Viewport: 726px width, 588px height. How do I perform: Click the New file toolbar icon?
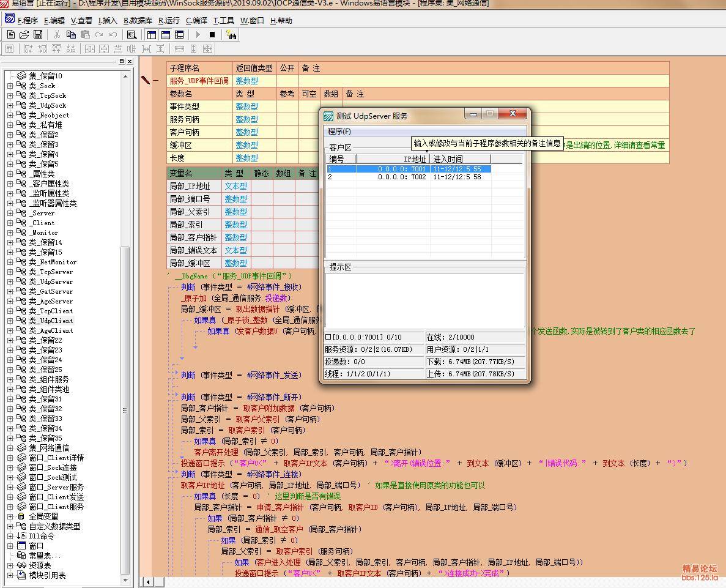10,34
